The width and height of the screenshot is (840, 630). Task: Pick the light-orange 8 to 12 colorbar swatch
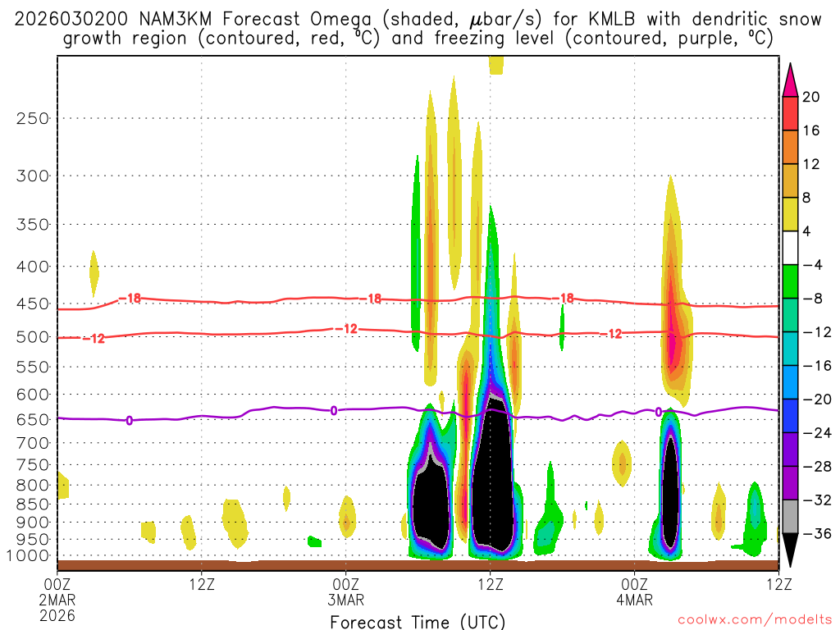click(790, 181)
